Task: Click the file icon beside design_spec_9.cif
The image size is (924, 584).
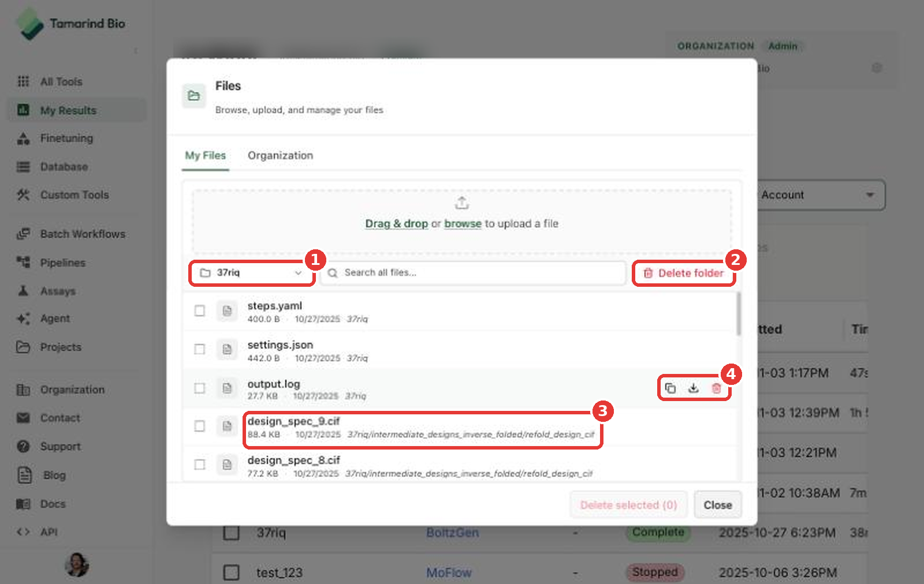Action: [227, 426]
